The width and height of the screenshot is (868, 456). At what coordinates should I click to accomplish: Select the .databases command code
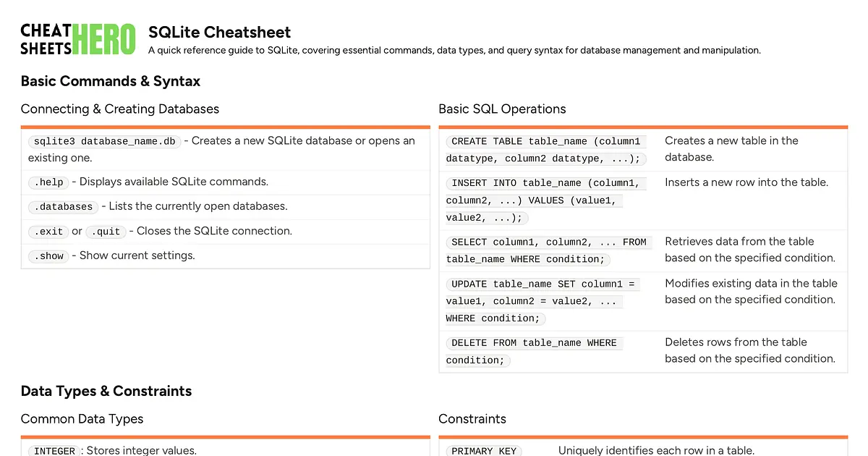click(x=63, y=207)
